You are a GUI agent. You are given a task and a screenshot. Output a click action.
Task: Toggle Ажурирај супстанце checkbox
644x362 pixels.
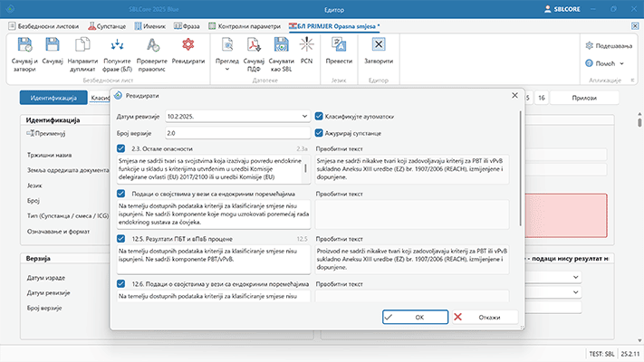[319, 133]
